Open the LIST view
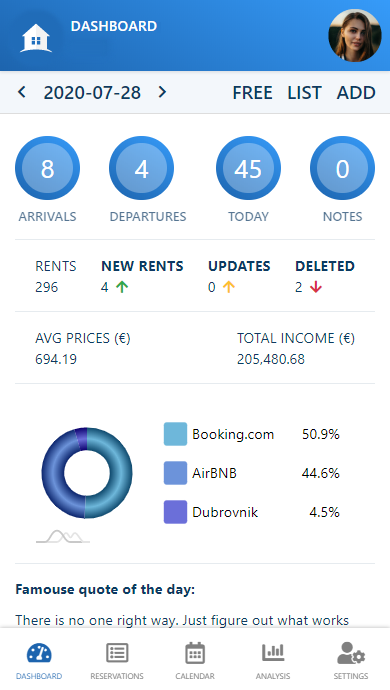The width and height of the screenshot is (390, 690). point(304,93)
